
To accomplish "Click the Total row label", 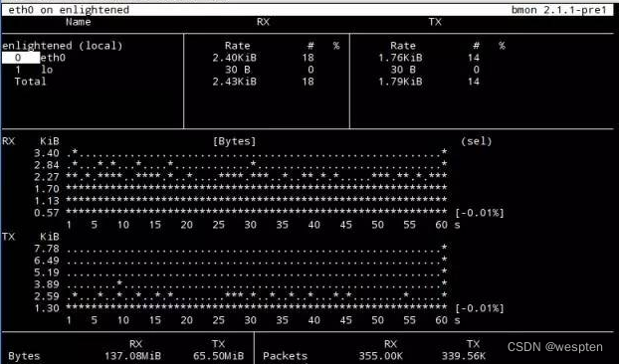I will click(x=30, y=82).
